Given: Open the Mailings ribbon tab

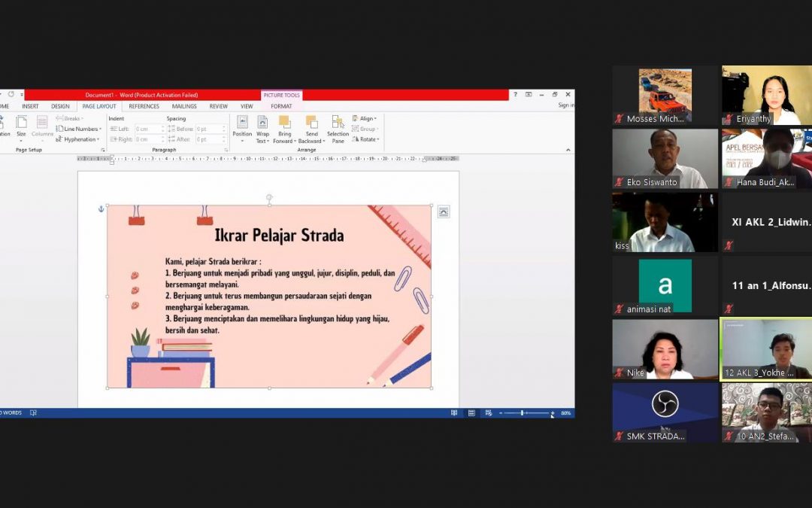Looking at the screenshot, I should pyautogui.click(x=184, y=106).
